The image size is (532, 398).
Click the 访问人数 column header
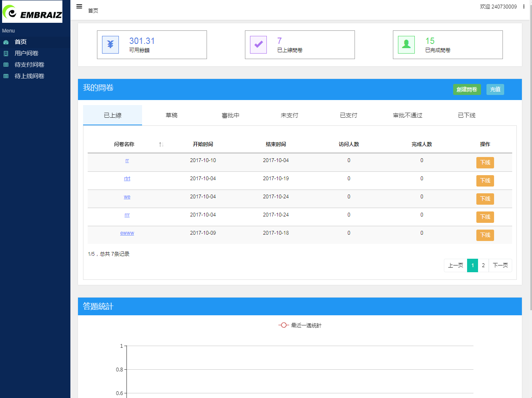(x=349, y=144)
